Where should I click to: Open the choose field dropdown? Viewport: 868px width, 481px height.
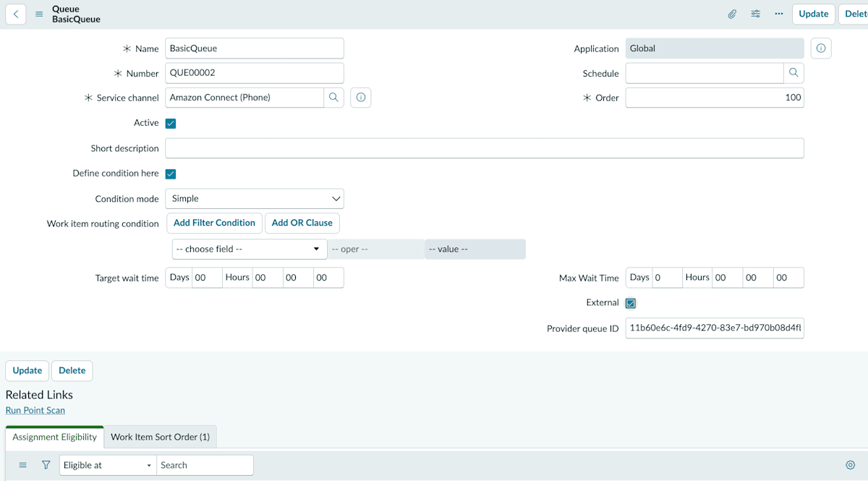pos(250,249)
